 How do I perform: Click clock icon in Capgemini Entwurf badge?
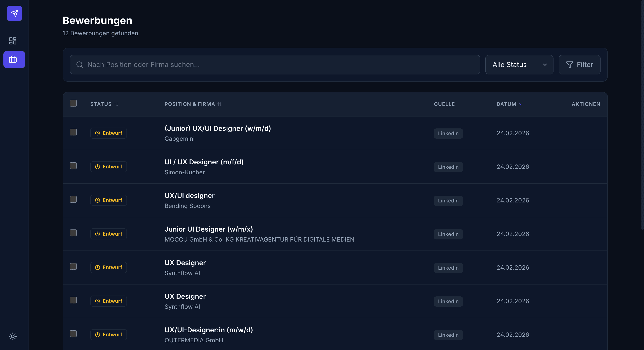[98, 133]
